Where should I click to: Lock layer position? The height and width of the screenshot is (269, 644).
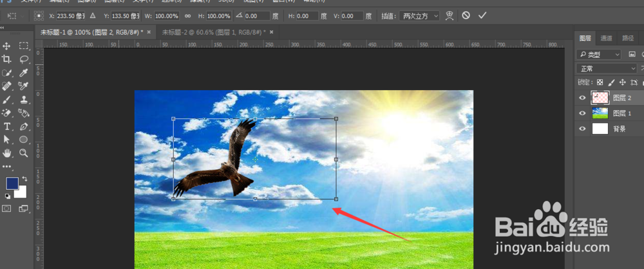[x=623, y=82]
